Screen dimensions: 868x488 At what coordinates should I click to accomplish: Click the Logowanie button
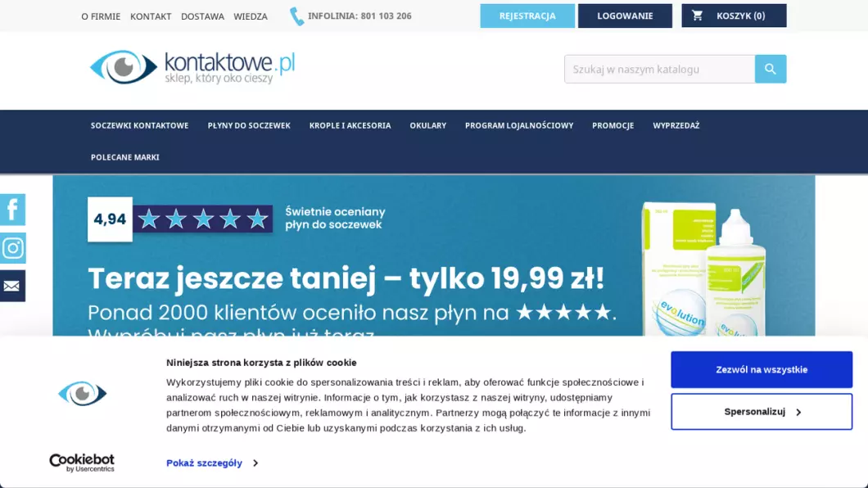pos(625,16)
